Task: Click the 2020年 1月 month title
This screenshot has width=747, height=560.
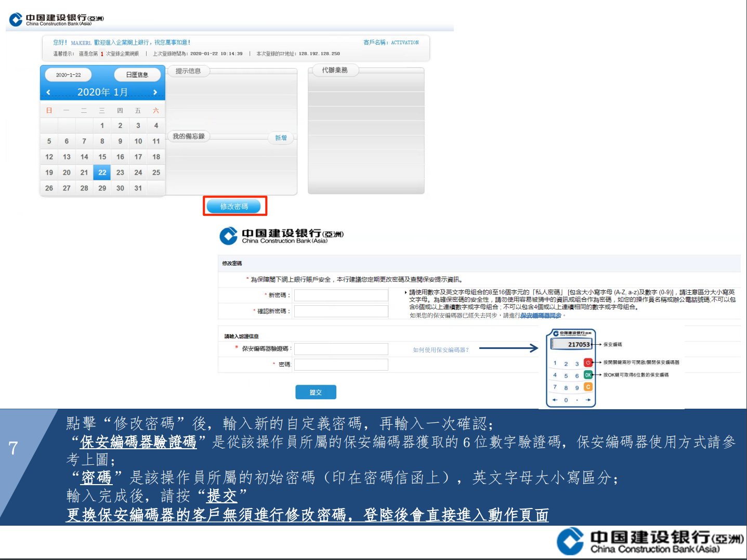Action: (x=102, y=92)
